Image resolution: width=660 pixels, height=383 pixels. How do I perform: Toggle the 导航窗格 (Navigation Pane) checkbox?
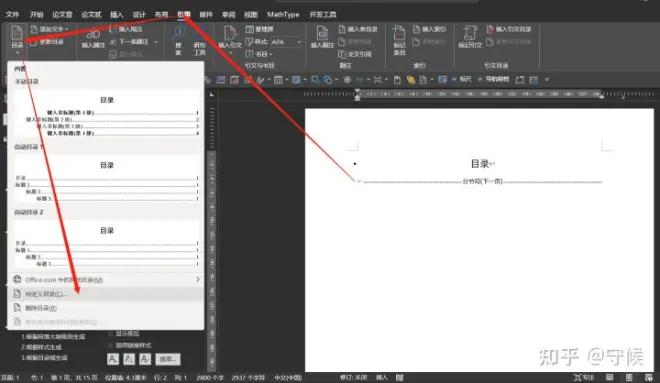(480, 79)
